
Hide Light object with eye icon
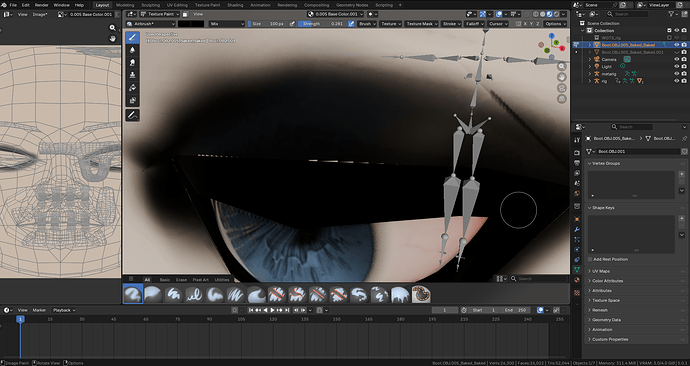click(677, 66)
